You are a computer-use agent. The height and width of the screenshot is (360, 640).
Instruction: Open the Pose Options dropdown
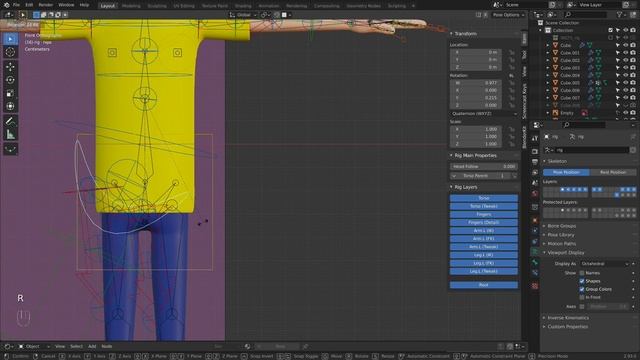tap(508, 15)
